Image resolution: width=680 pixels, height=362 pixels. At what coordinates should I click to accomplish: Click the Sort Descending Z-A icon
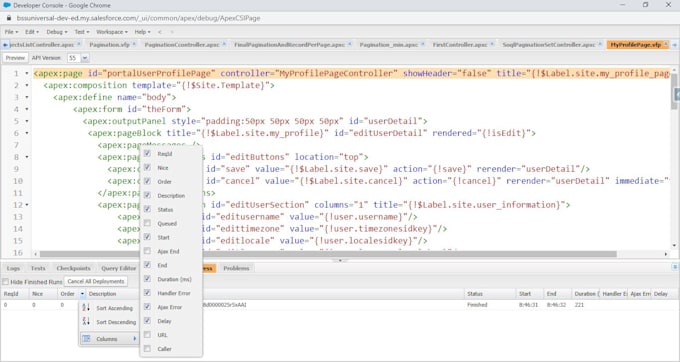click(x=86, y=321)
